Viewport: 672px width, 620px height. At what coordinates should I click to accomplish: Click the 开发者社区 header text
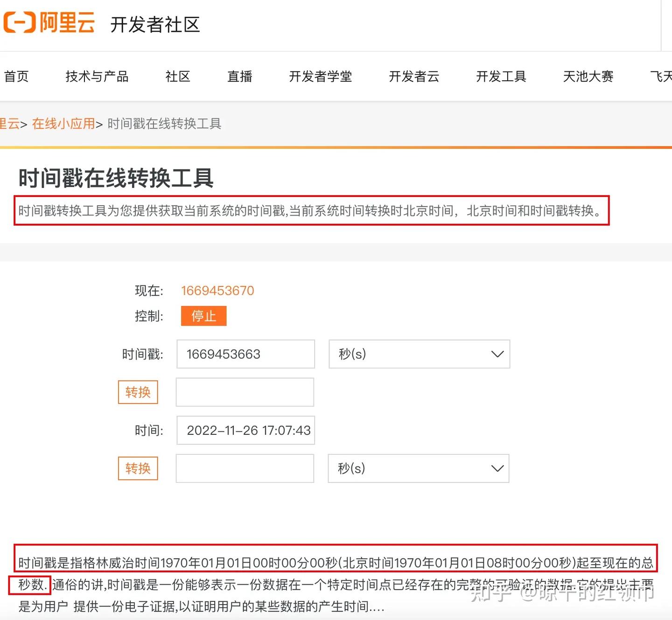pos(155,26)
